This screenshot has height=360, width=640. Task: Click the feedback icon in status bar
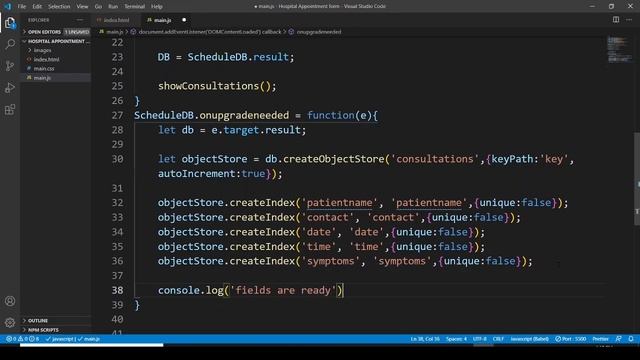point(618,339)
